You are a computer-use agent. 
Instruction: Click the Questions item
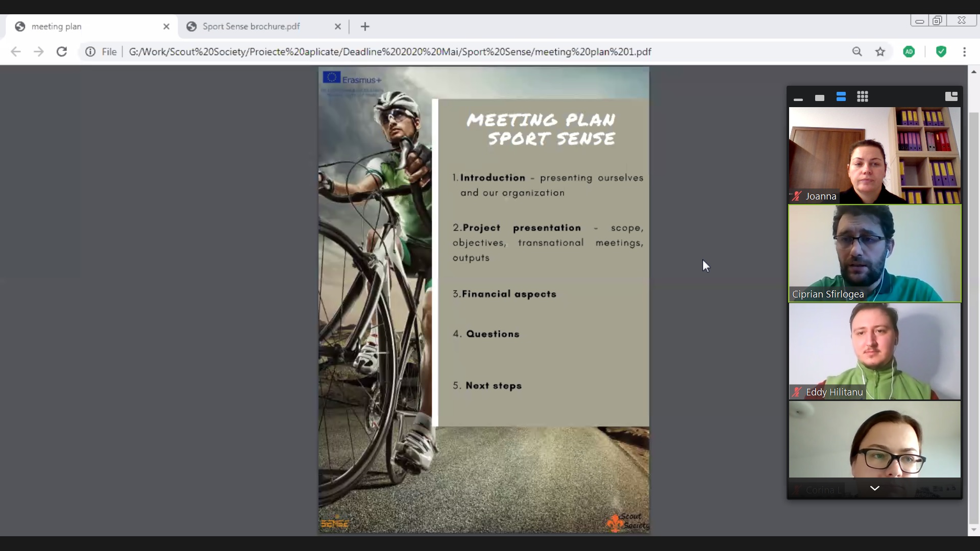(486, 334)
